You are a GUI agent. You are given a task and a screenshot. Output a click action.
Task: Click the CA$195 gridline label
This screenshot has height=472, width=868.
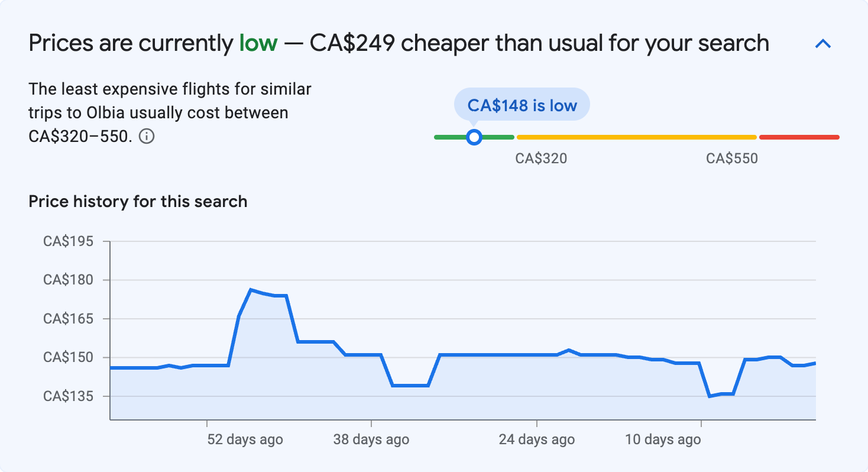click(x=69, y=241)
